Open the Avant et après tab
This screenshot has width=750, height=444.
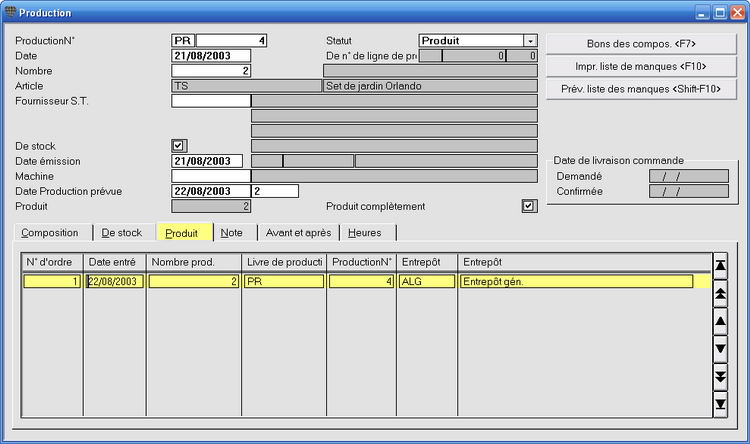pyautogui.click(x=298, y=233)
